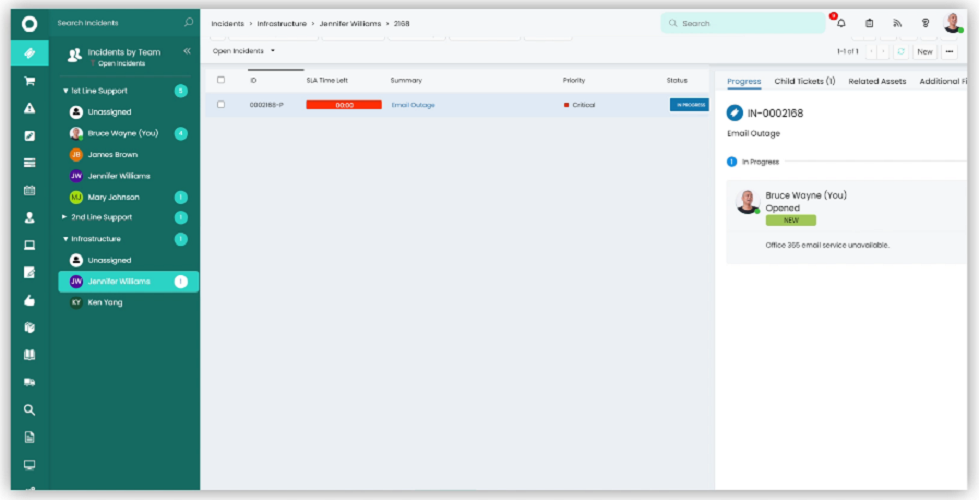Open the thumbs-up module icon
This screenshot has width=979, height=500.
[x=29, y=300]
